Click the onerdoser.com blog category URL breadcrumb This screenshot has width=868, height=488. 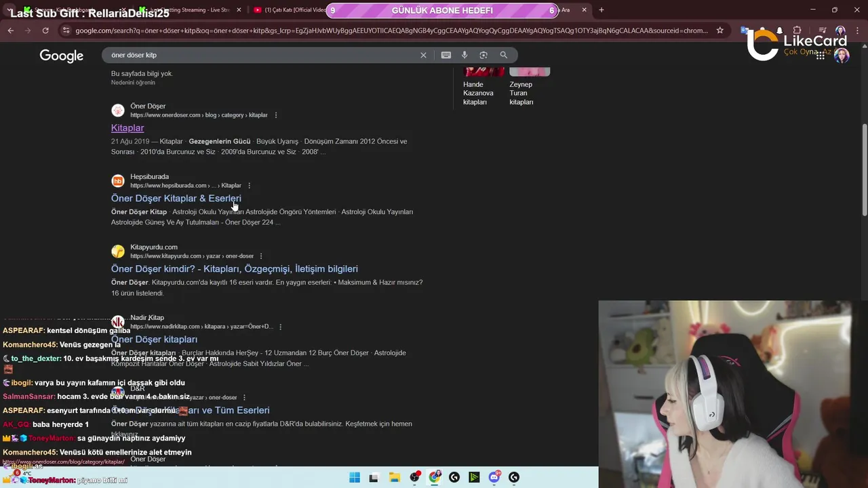tap(199, 115)
